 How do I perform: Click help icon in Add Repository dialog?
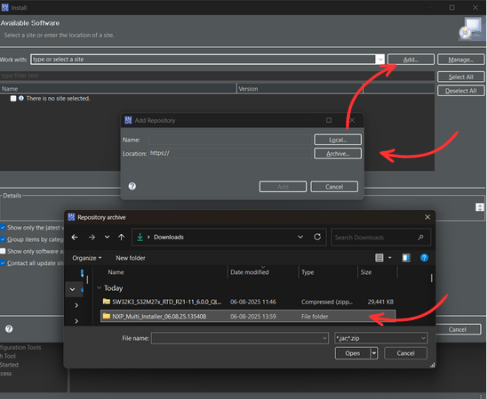pos(132,186)
